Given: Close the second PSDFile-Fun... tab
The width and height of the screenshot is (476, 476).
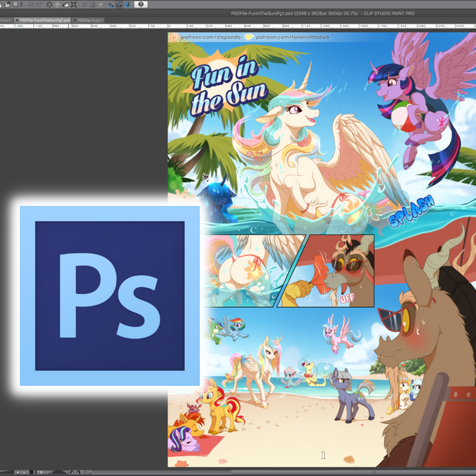Looking at the screenshot, I should [74, 20].
